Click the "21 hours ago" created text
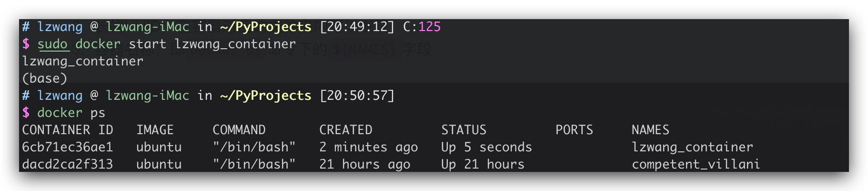This screenshot has width=868, height=191. pos(364,164)
